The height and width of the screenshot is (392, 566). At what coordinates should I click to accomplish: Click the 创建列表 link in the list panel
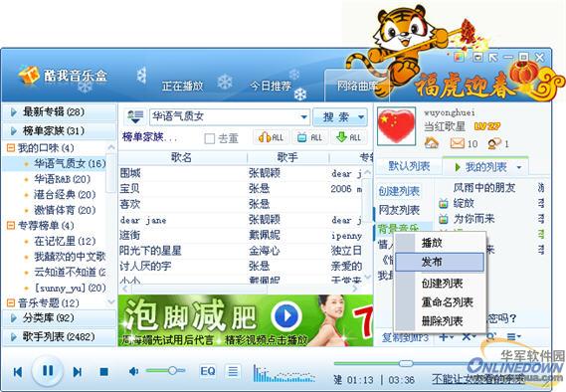coord(399,191)
